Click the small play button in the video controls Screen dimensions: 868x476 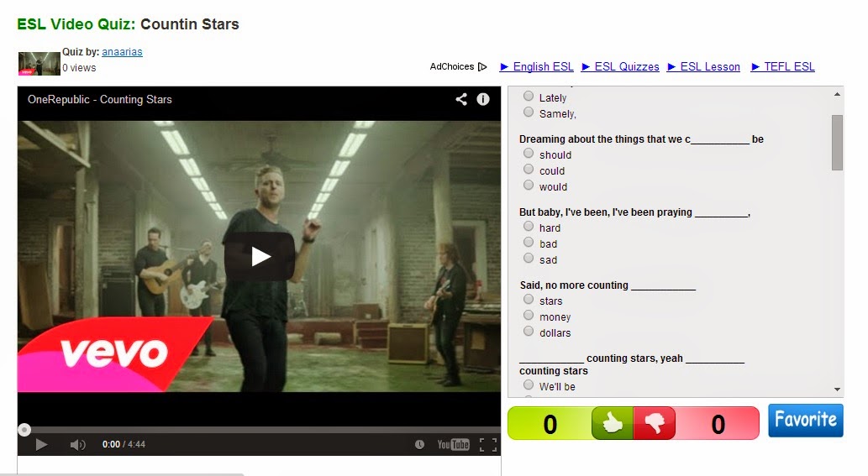(41, 444)
